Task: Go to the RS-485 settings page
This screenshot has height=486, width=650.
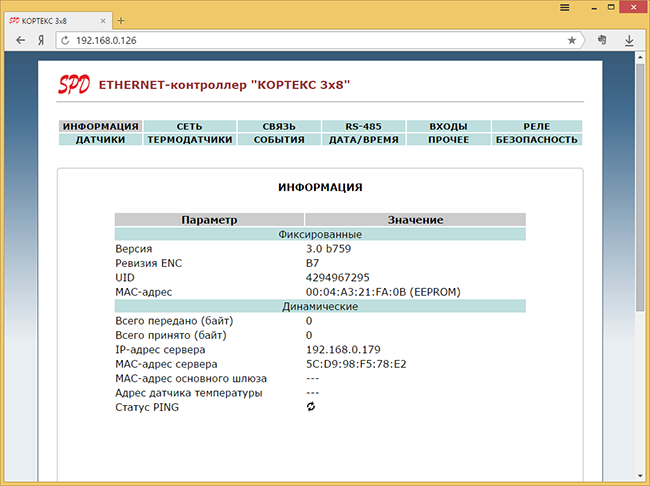Action: [x=363, y=127]
